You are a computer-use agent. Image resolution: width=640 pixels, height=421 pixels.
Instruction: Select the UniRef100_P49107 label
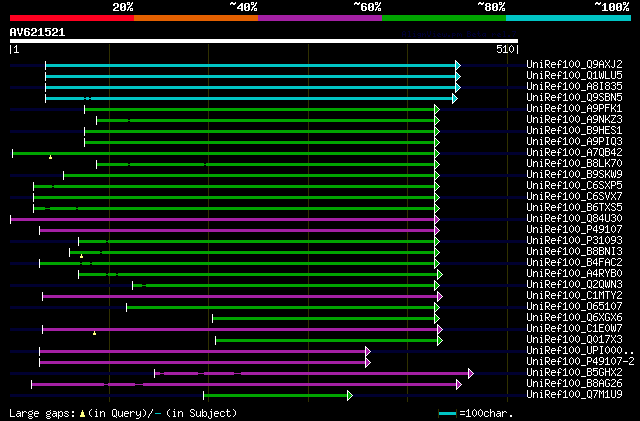click(x=574, y=229)
